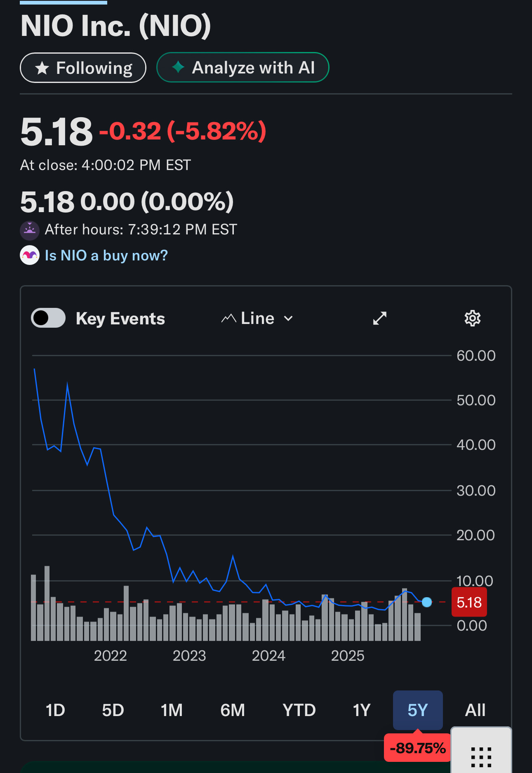This screenshot has width=532, height=773.
Task: Click the after hours sunset icon
Action: pyautogui.click(x=30, y=230)
